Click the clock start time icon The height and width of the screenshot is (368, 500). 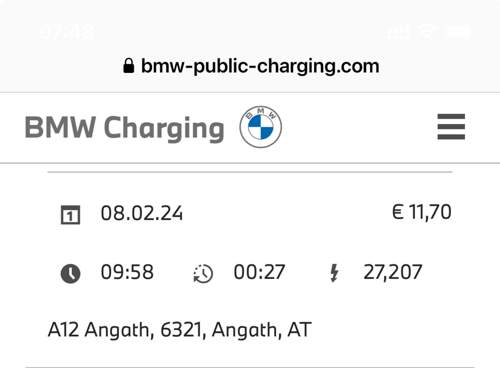[70, 273]
